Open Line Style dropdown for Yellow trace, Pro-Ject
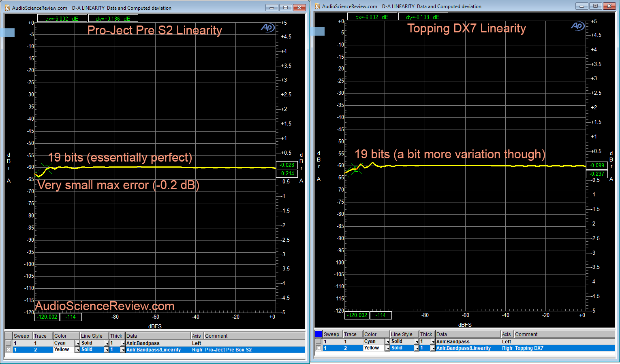The width and height of the screenshot is (620, 364). click(107, 350)
